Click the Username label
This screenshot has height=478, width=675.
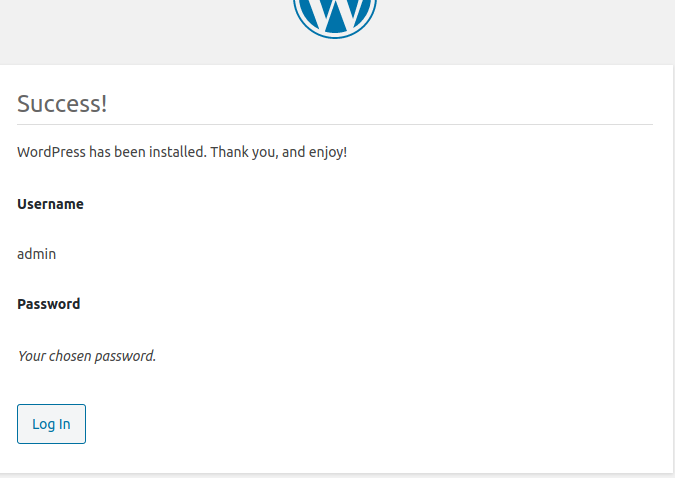pos(50,204)
